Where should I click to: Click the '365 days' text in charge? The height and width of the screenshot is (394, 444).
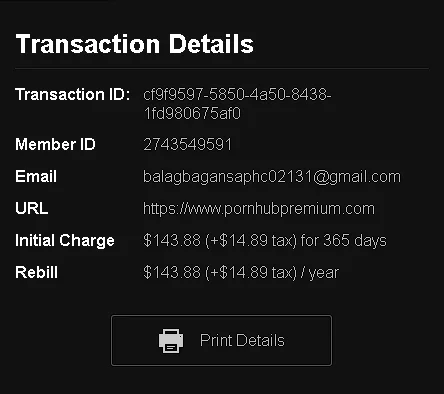(355, 240)
